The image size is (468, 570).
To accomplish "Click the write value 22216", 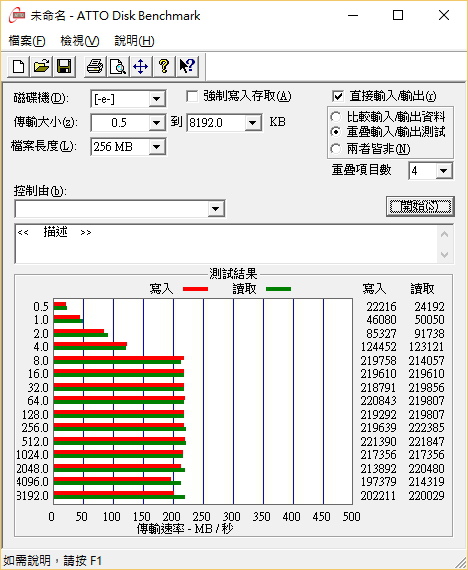I will [x=381, y=306].
